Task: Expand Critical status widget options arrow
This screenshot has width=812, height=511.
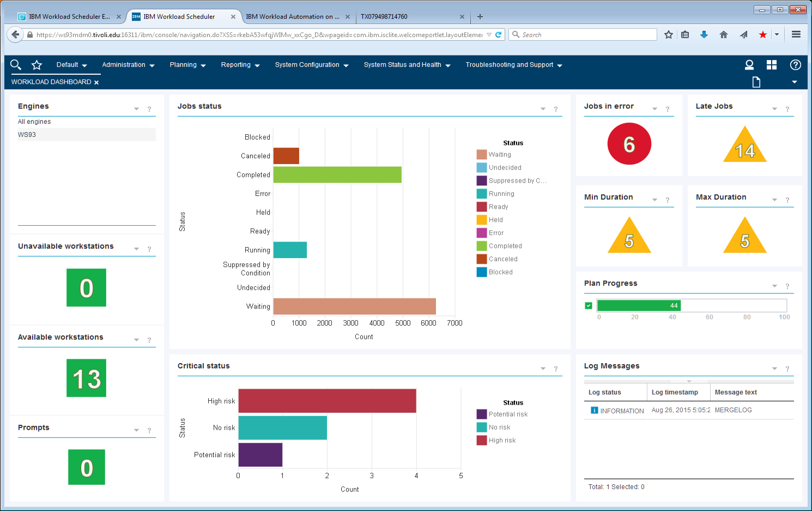Action: coord(543,369)
